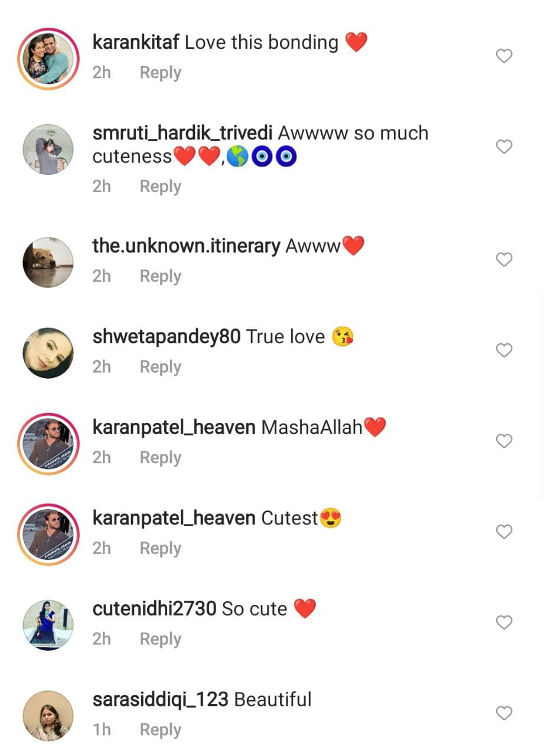Reply to shwetapandey80's True love comment

pyautogui.click(x=160, y=367)
